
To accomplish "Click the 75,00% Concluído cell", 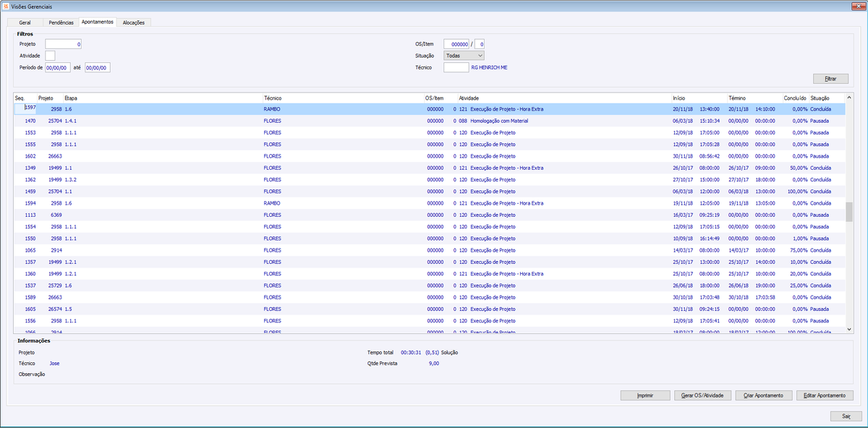I will point(799,250).
